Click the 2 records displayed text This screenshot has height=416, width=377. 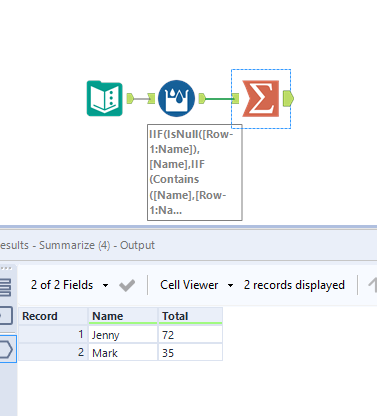[x=294, y=285]
